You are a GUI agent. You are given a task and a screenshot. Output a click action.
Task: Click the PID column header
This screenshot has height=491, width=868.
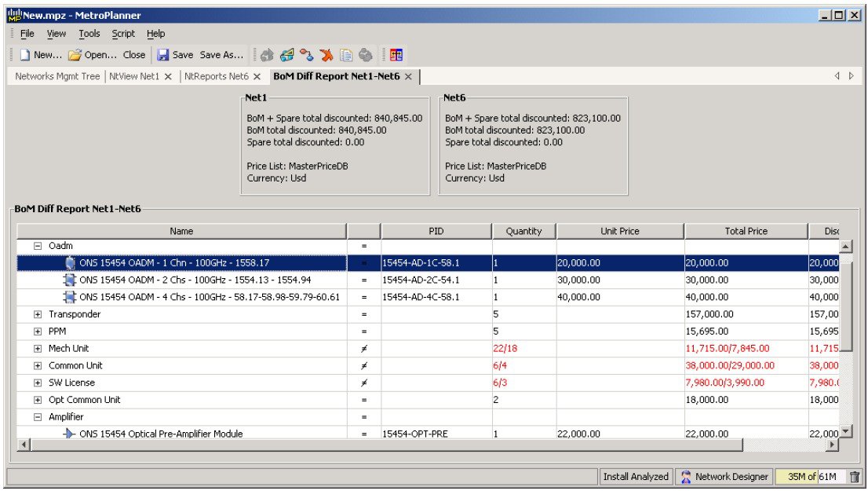click(x=436, y=231)
